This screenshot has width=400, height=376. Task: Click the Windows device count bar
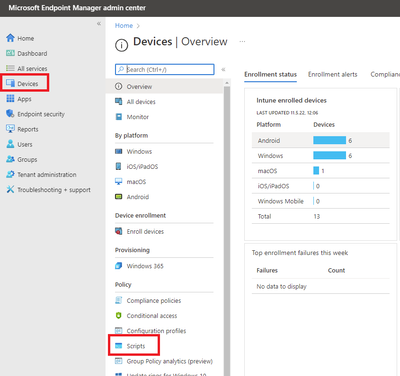[329, 155]
